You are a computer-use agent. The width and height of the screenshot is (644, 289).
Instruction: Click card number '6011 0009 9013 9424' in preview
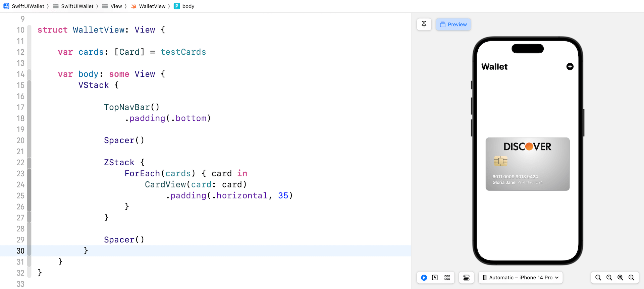pos(515,177)
